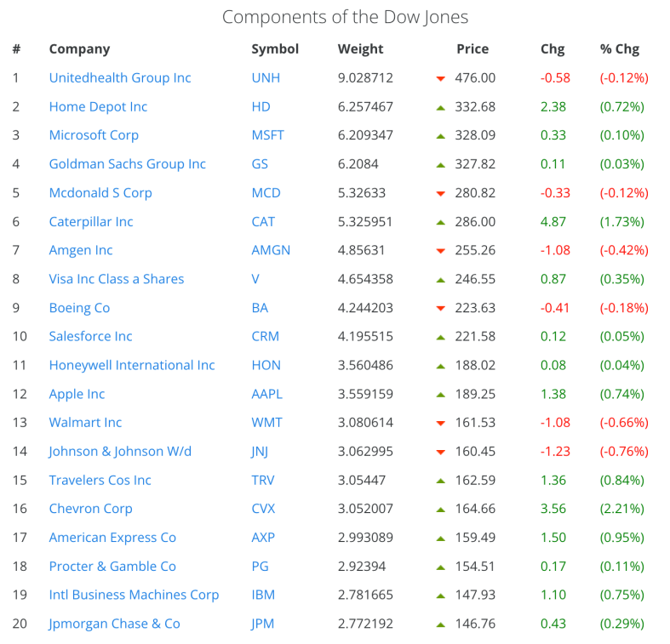Select the CRM ticker symbol
Screen dimensions: 670x644
(x=266, y=336)
